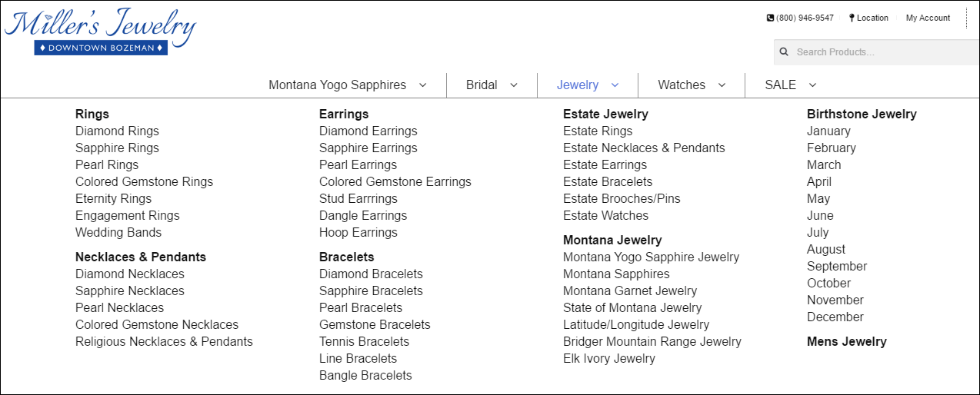This screenshot has width=980, height=395.
Task: Open the Bridal menu item
Action: tap(482, 85)
